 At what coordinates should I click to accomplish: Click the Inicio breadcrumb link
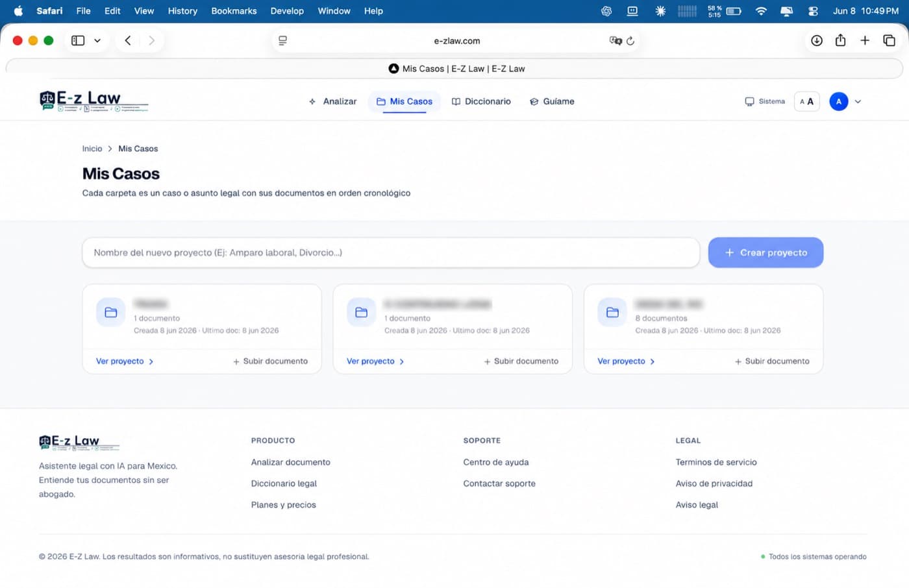pos(92,149)
